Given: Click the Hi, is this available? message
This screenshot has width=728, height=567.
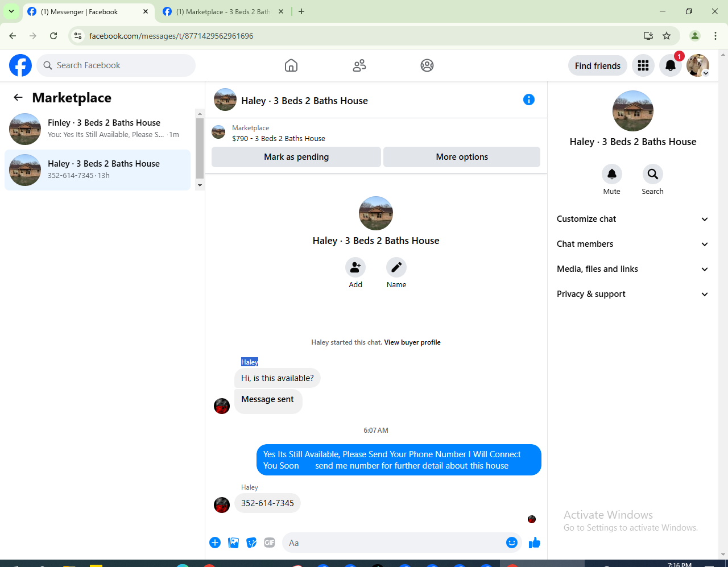Looking at the screenshot, I should tap(278, 378).
